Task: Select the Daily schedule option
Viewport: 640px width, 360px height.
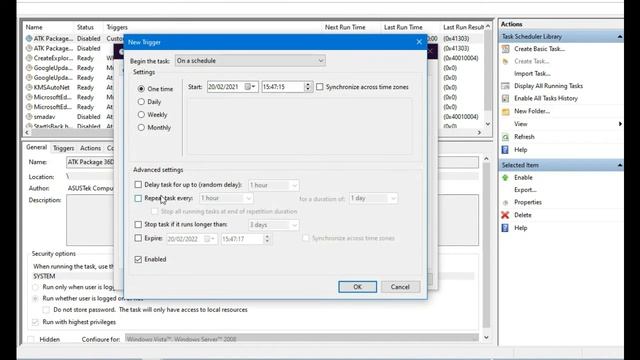Action: [x=141, y=102]
